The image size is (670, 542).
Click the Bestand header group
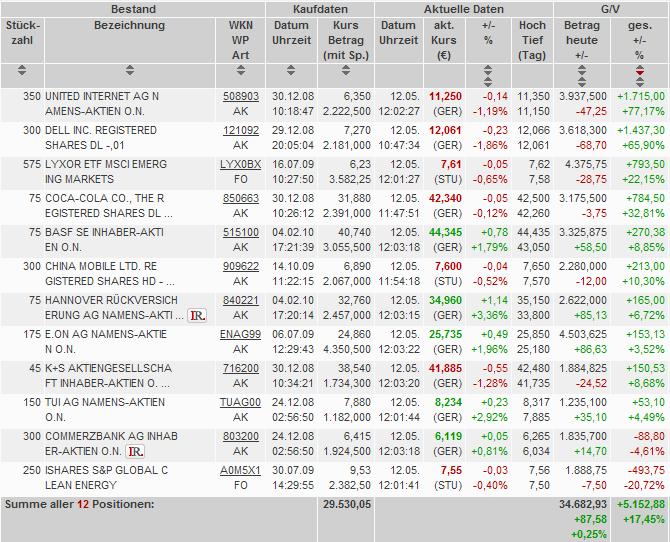click(133, 9)
